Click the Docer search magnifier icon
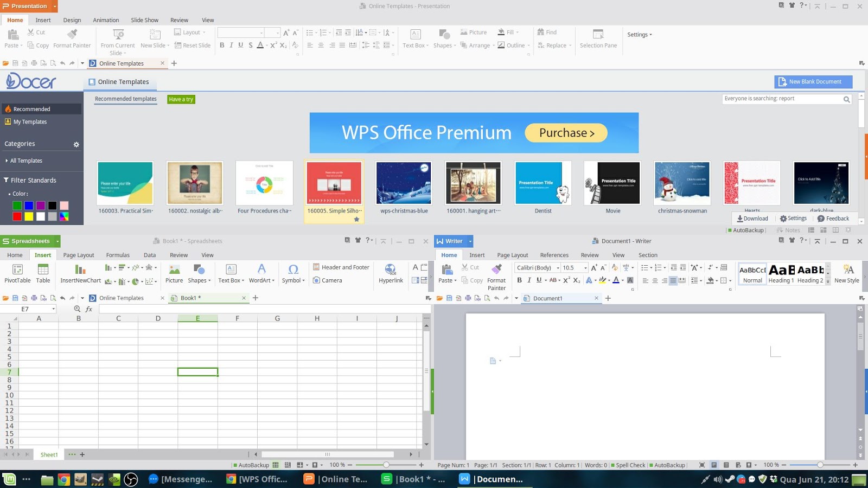The height and width of the screenshot is (488, 868). (846, 99)
